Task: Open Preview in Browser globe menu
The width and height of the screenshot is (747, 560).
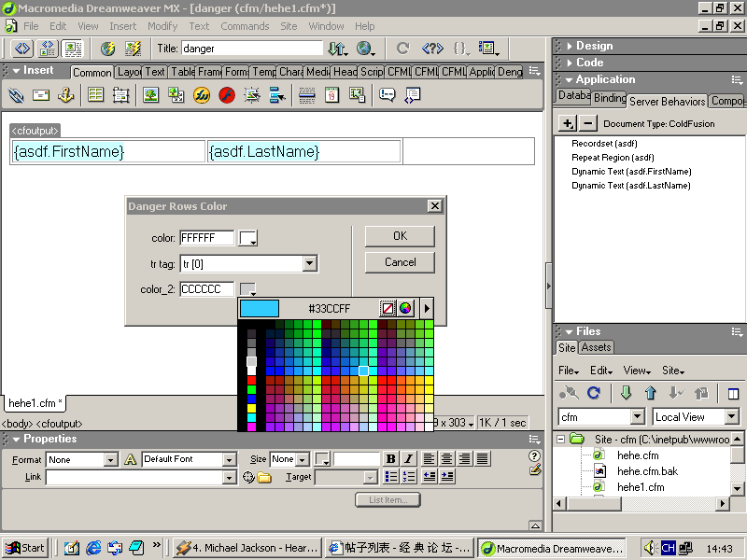Action: pyautogui.click(x=365, y=49)
